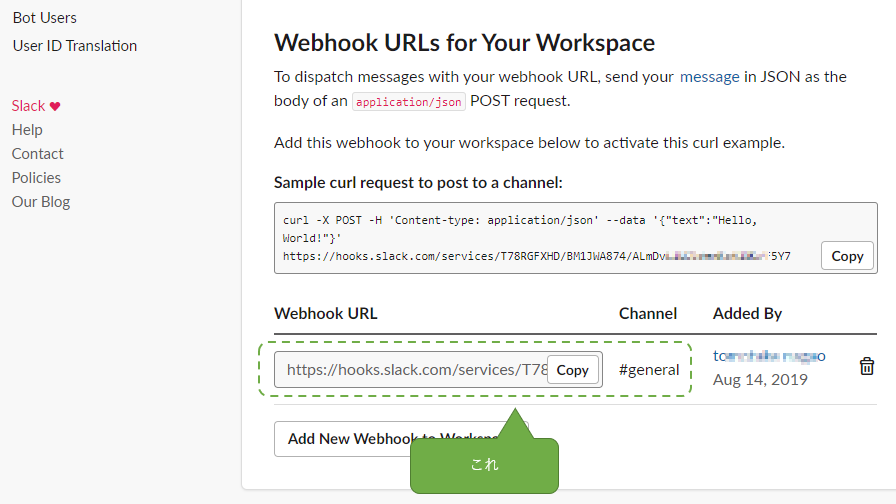Click the Webhook URL column header

(326, 314)
